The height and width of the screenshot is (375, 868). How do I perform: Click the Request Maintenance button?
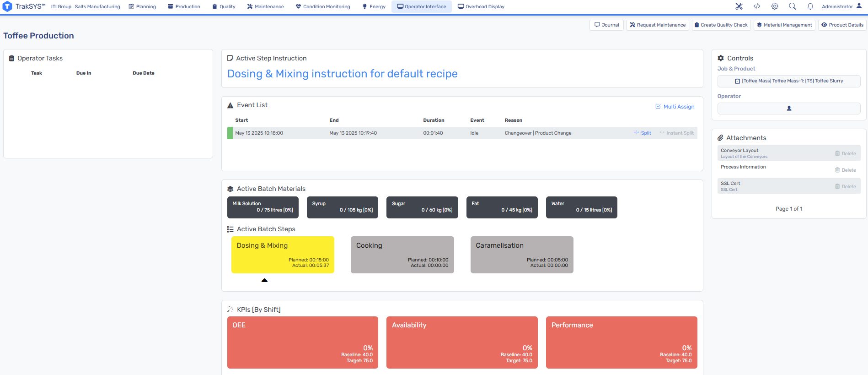[658, 25]
